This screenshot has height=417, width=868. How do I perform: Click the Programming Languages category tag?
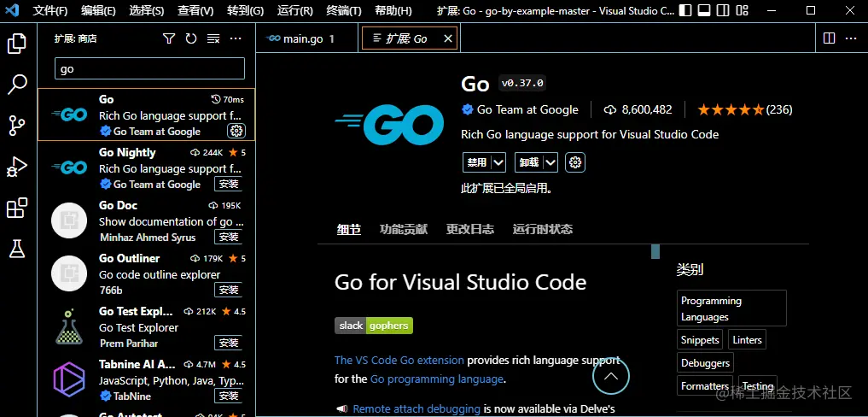click(x=731, y=308)
